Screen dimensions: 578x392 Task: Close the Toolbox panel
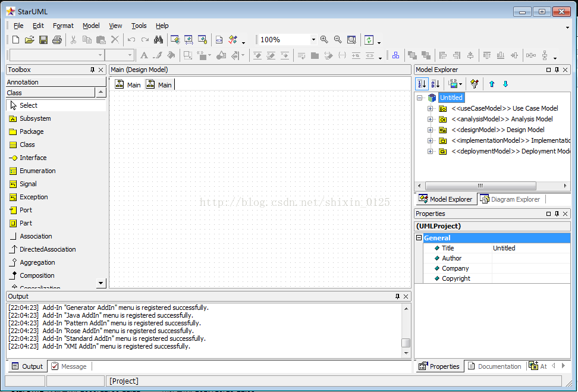click(101, 70)
